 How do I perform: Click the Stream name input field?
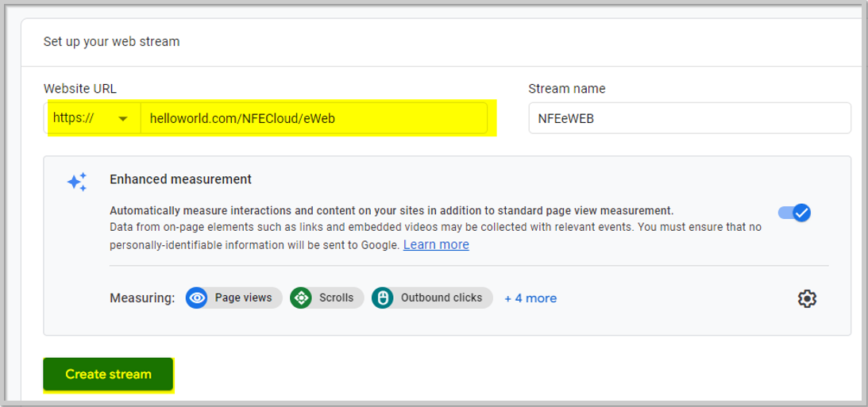click(689, 118)
